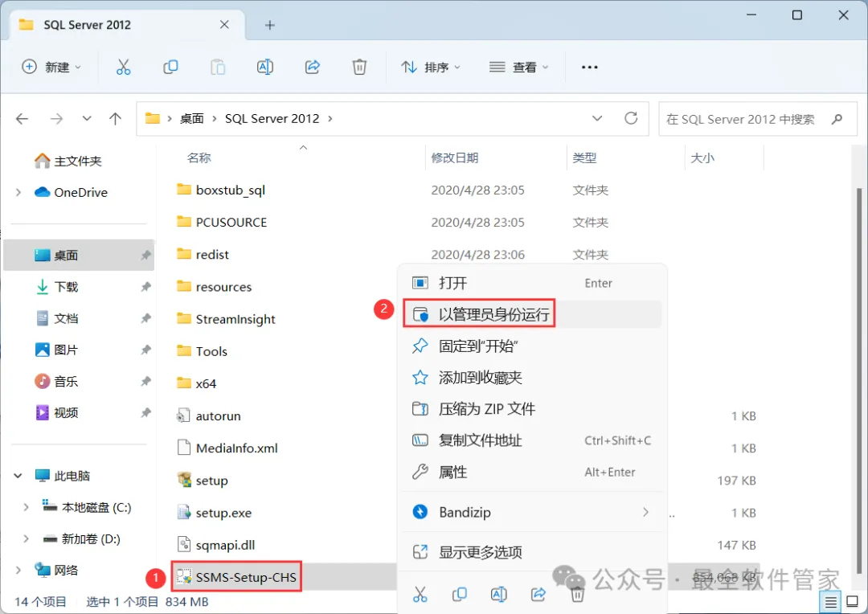This screenshot has height=614, width=868.
Task: Select 视频 in the navigation pane
Action: click(x=79, y=413)
